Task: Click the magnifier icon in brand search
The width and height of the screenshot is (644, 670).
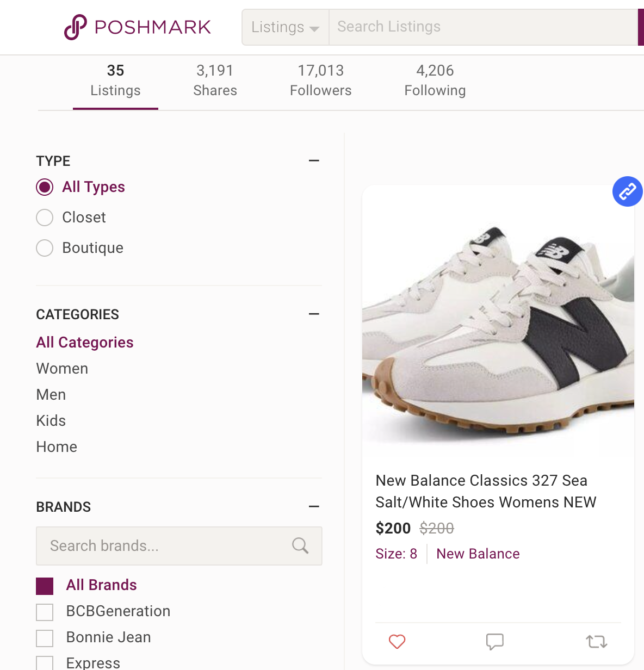Action: click(300, 545)
